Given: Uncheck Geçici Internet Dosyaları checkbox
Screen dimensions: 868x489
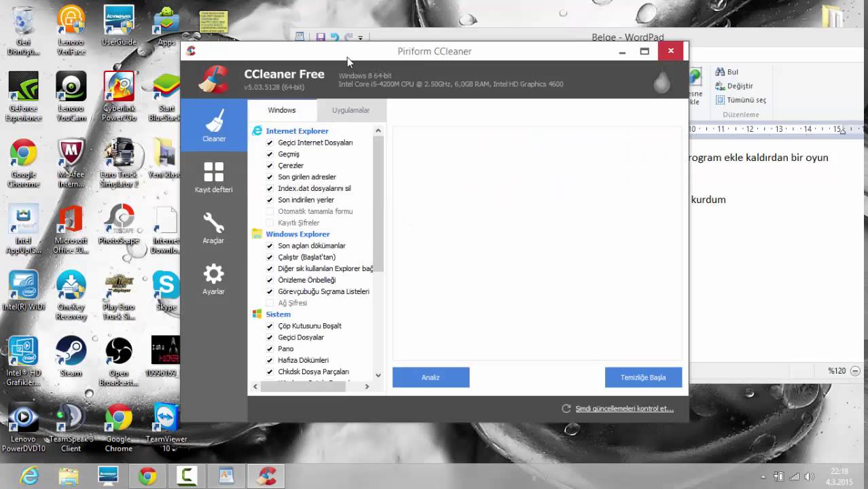Looking at the screenshot, I should click(x=270, y=143).
